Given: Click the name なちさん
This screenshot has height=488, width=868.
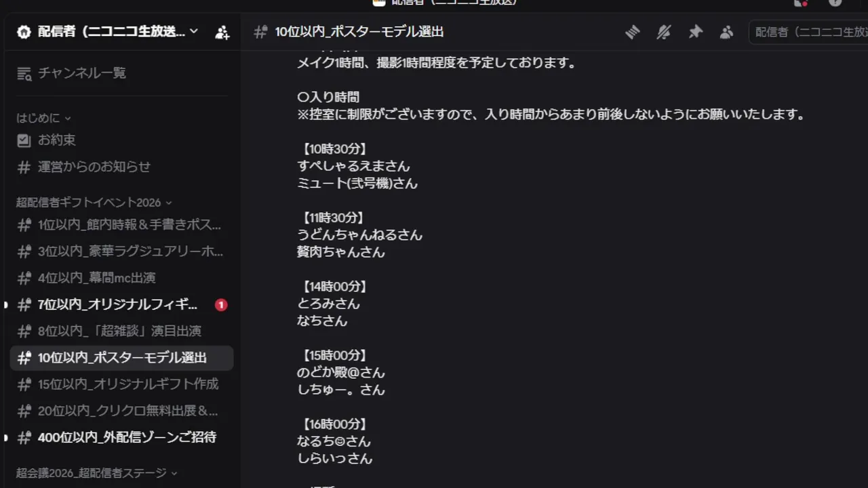Looking at the screenshot, I should pyautogui.click(x=322, y=321).
